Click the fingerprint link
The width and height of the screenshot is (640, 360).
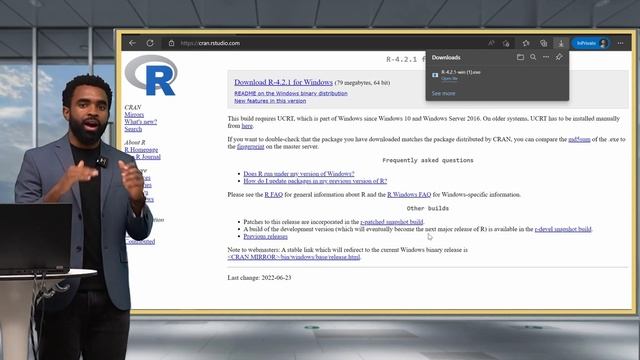click(251, 147)
